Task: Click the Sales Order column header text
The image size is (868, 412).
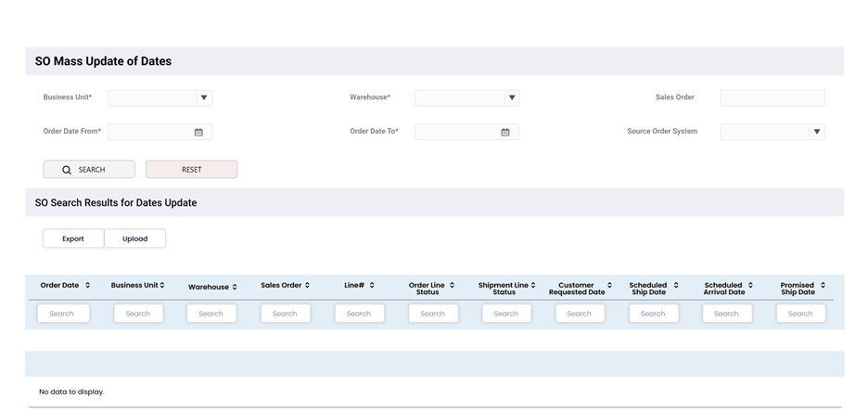Action: [x=281, y=285]
